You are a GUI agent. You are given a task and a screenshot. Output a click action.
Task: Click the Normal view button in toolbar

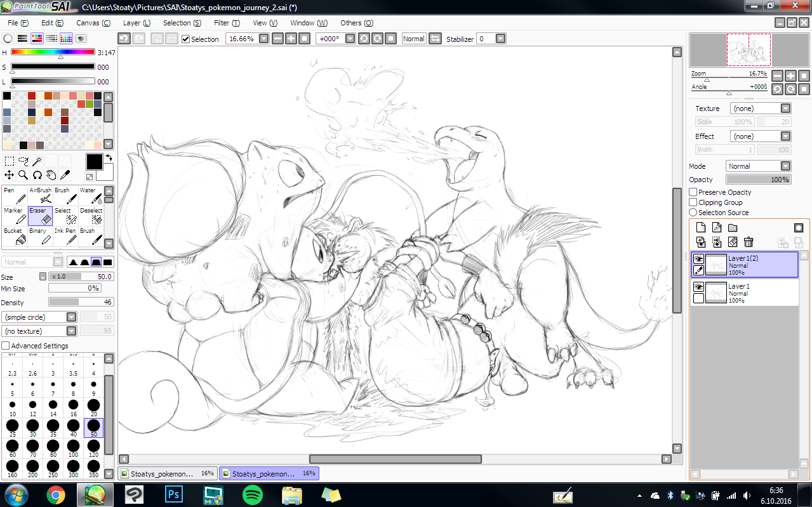coord(413,39)
